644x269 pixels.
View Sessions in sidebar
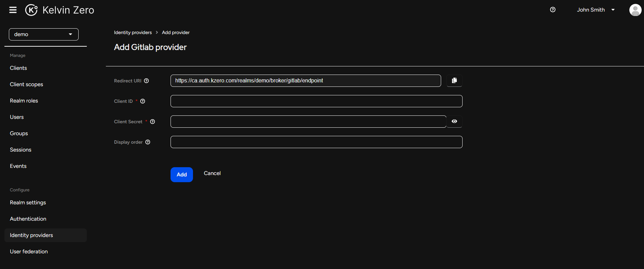20,150
